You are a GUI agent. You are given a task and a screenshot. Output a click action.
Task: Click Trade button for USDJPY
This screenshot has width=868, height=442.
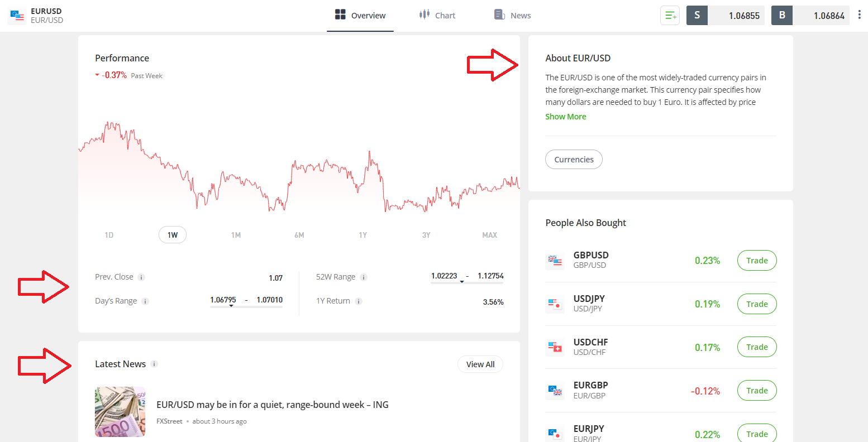(x=756, y=304)
